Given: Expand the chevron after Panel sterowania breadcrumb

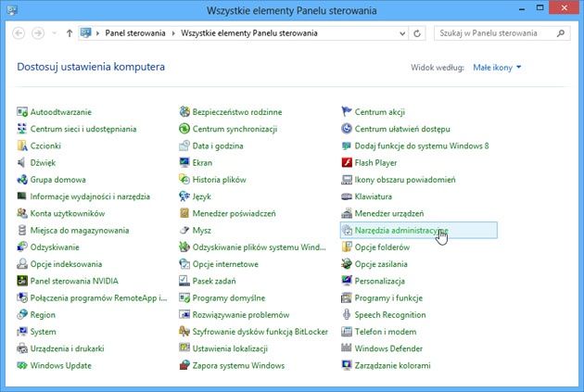Looking at the screenshot, I should (x=173, y=33).
